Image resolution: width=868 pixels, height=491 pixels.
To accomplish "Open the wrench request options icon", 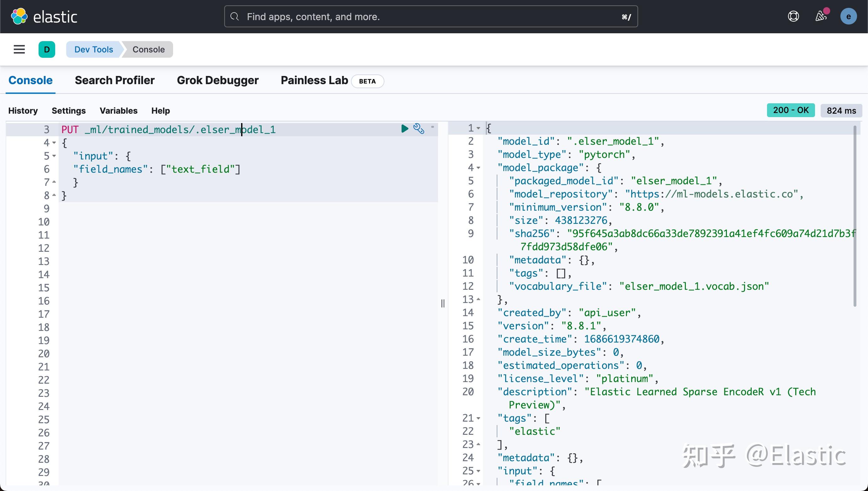I will tap(419, 128).
